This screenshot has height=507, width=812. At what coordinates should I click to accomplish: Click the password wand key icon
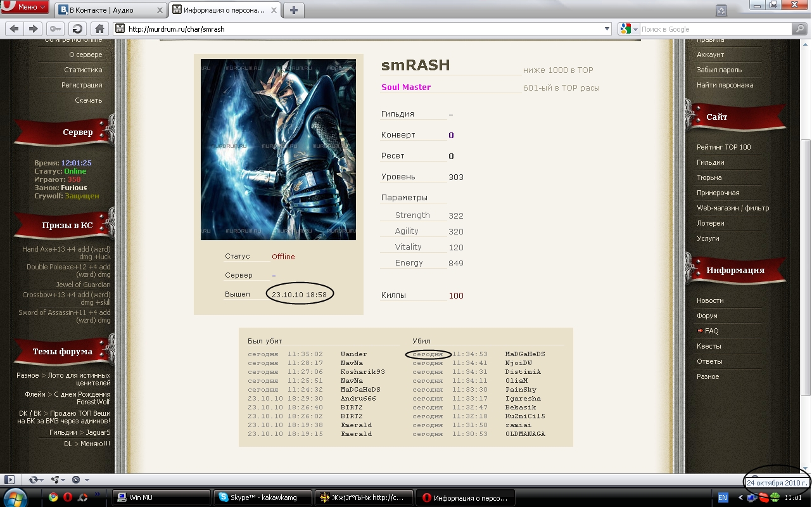click(x=55, y=29)
